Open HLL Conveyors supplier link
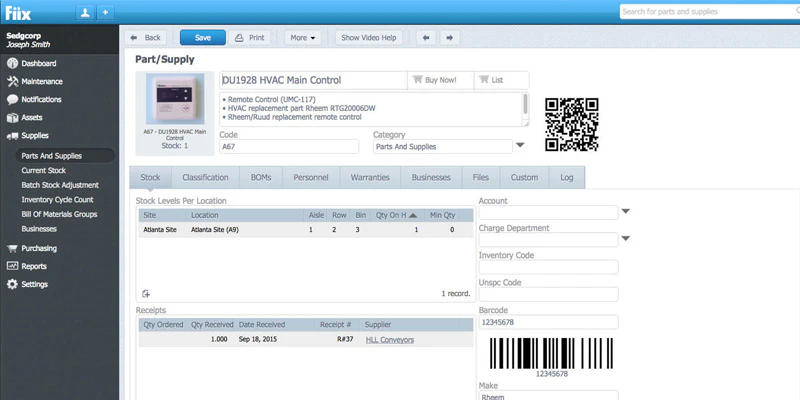This screenshot has height=400, width=800. (x=390, y=340)
